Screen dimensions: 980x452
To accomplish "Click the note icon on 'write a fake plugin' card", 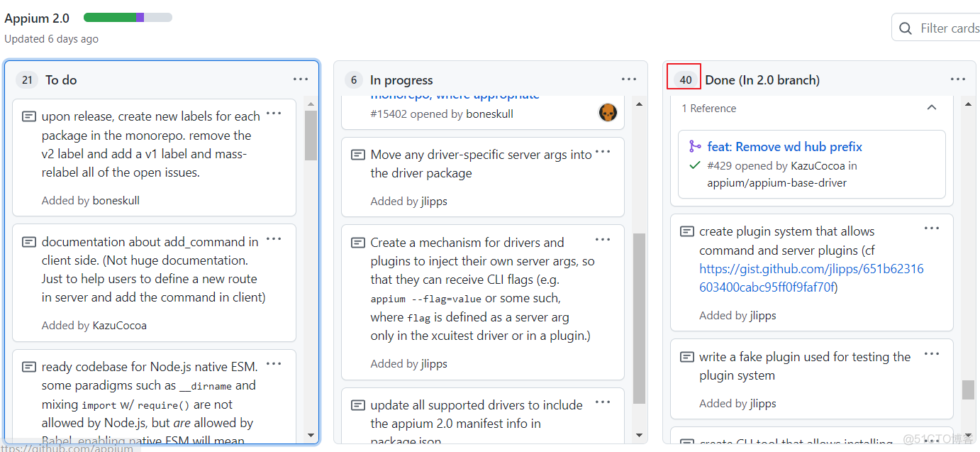I will pyautogui.click(x=686, y=356).
